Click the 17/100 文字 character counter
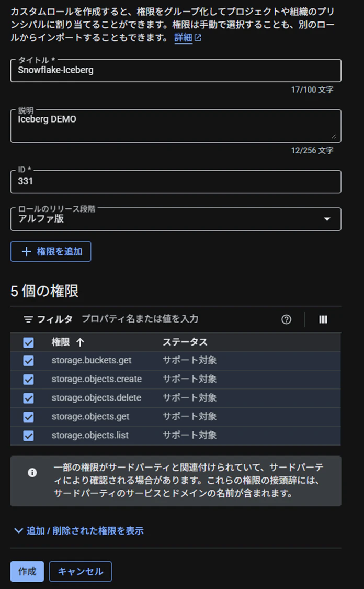This screenshot has height=589, width=364. click(312, 90)
